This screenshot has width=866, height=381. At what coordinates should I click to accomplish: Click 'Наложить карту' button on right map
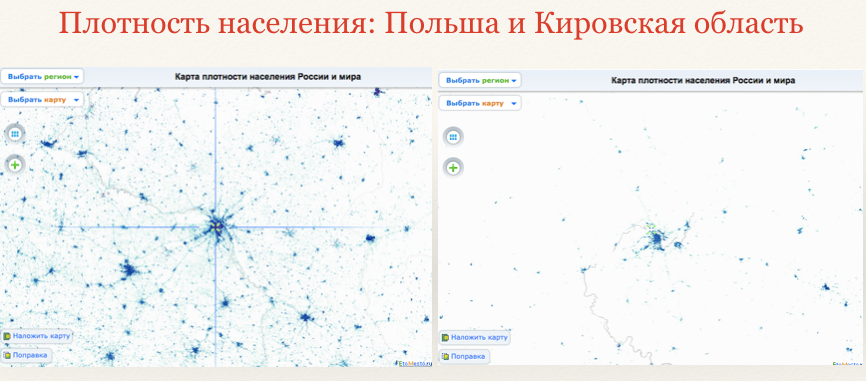coord(474,337)
